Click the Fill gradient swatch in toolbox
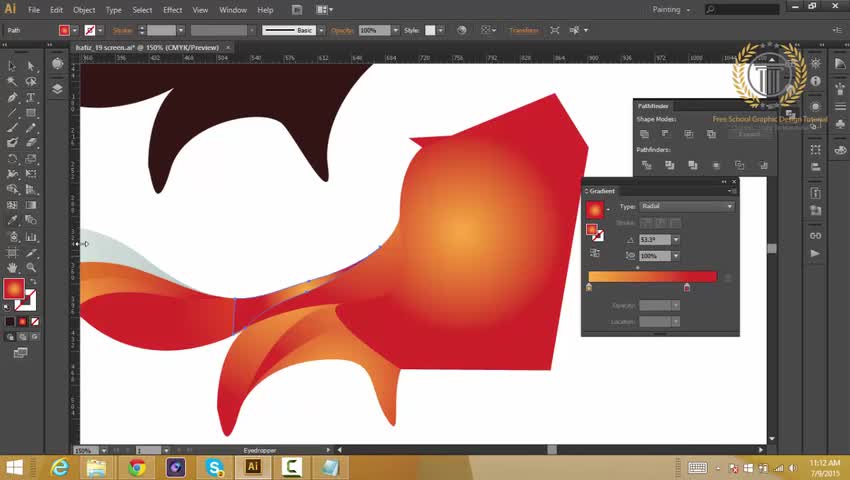The height and width of the screenshot is (480, 850). point(14,289)
